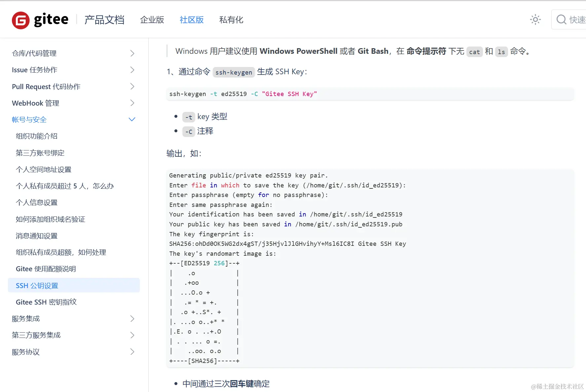Image resolution: width=586 pixels, height=392 pixels.
Task: Click the SHA256 fingerprint line
Action: [x=288, y=244]
